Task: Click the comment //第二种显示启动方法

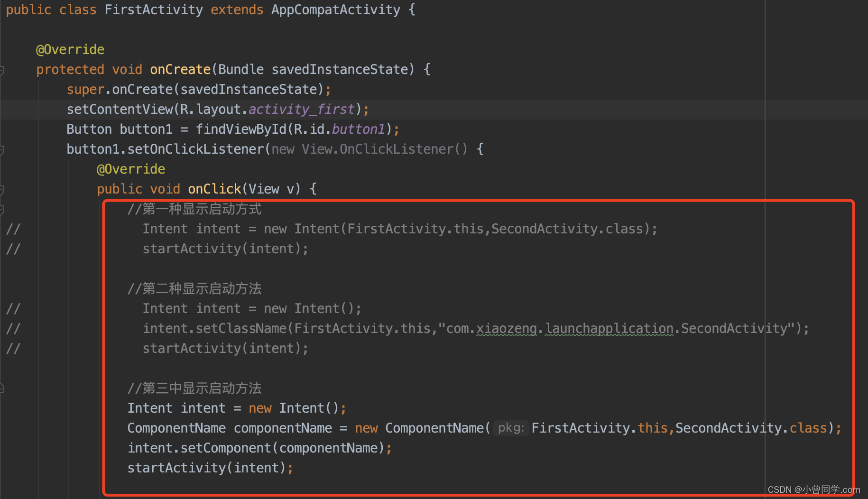Action: click(194, 288)
